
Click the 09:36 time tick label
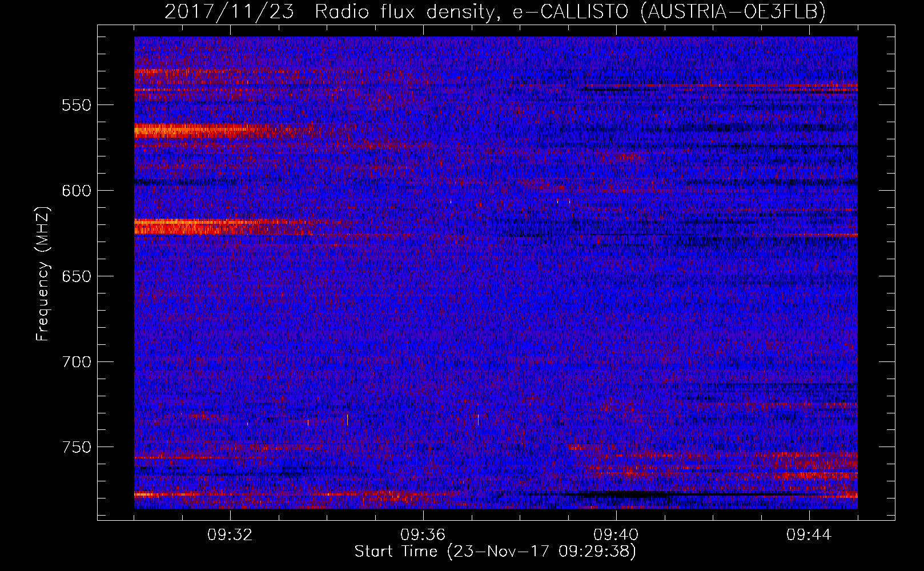[423, 535]
